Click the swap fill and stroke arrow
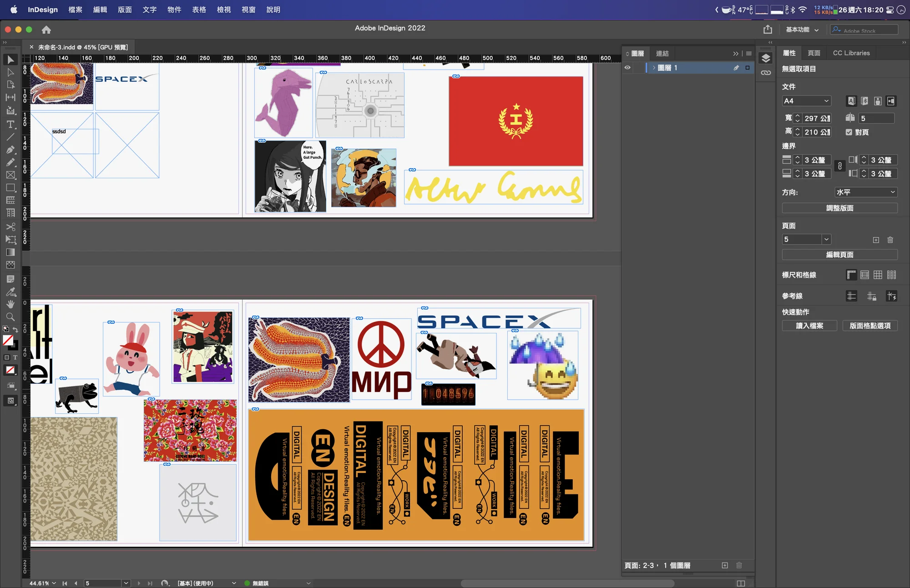Screen dimensions: 910x588 click(15, 329)
